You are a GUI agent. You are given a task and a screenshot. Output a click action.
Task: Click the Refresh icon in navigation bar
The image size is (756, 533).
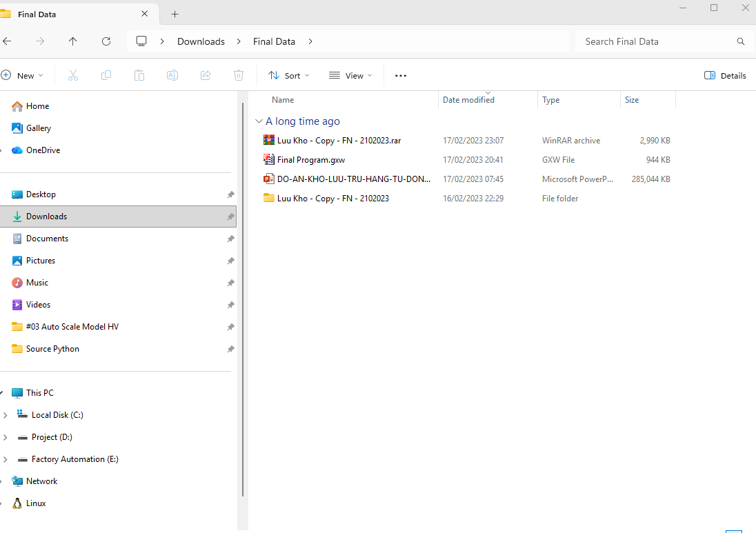[106, 41]
